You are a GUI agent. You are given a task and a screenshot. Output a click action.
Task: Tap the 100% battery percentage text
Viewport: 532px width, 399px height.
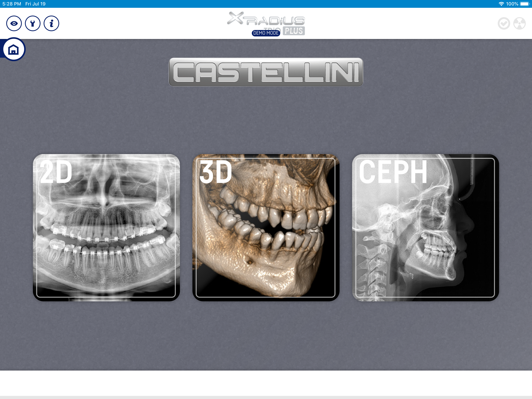[x=512, y=4]
